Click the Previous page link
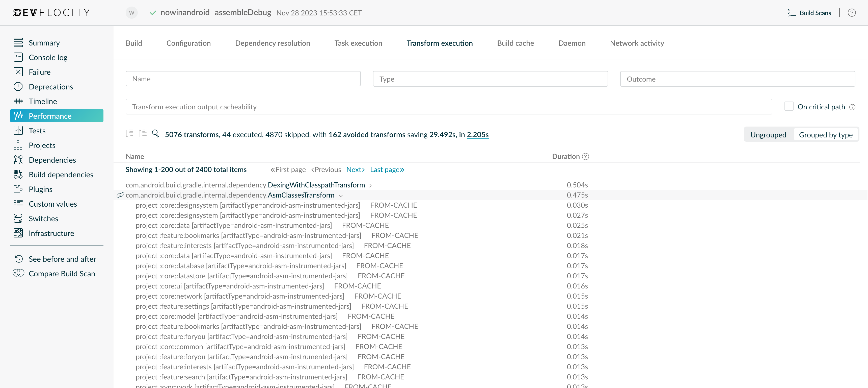 coord(326,169)
